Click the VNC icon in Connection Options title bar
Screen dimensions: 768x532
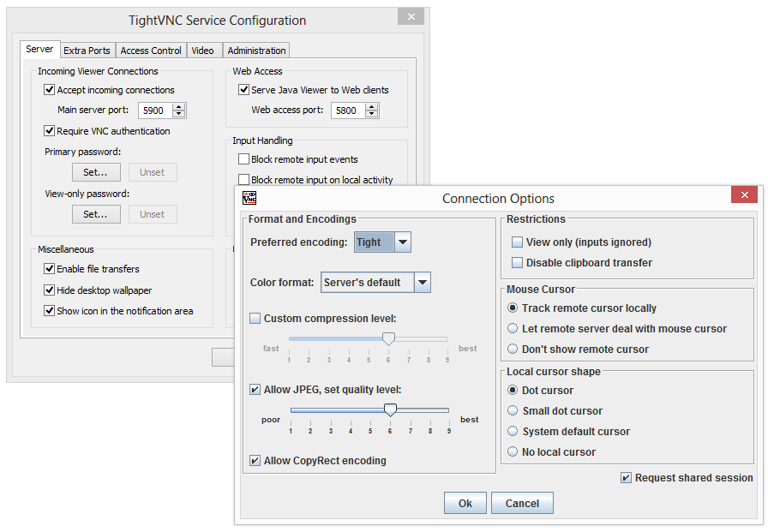[249, 198]
